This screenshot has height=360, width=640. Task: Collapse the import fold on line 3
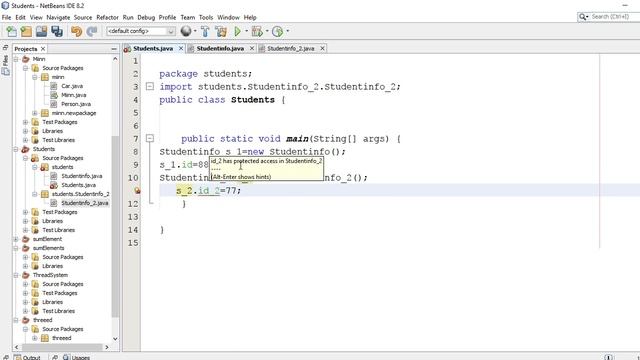150,87
